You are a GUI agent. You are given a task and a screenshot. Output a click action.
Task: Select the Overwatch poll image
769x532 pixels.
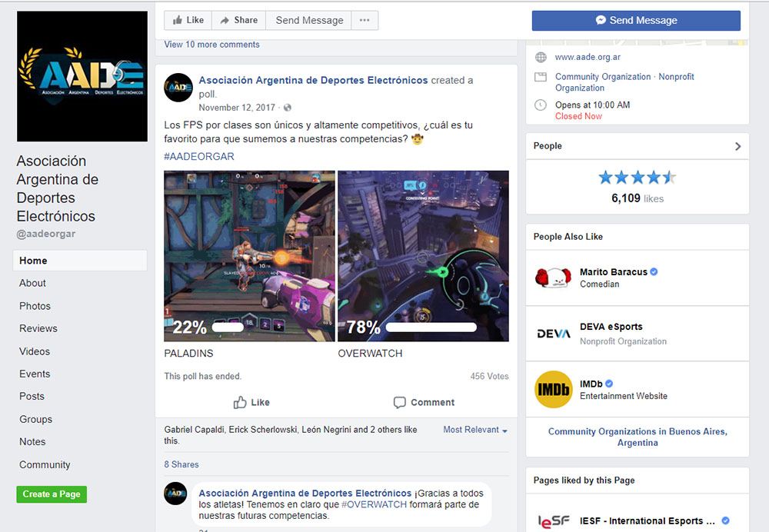(x=423, y=256)
